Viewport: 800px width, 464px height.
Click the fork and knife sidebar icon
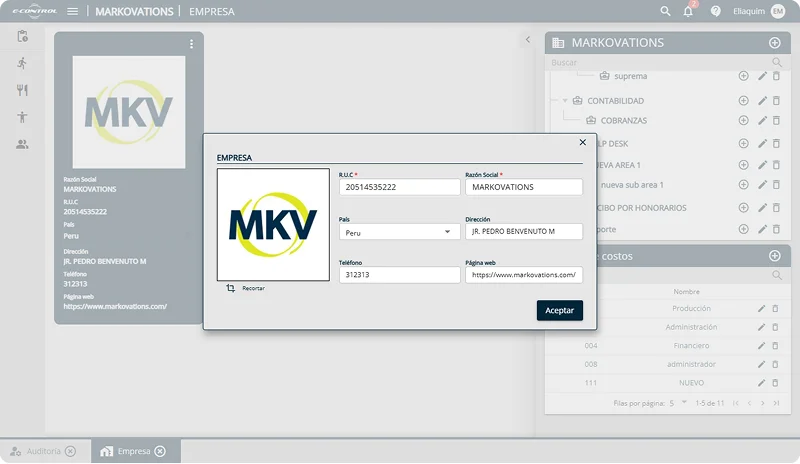point(22,90)
